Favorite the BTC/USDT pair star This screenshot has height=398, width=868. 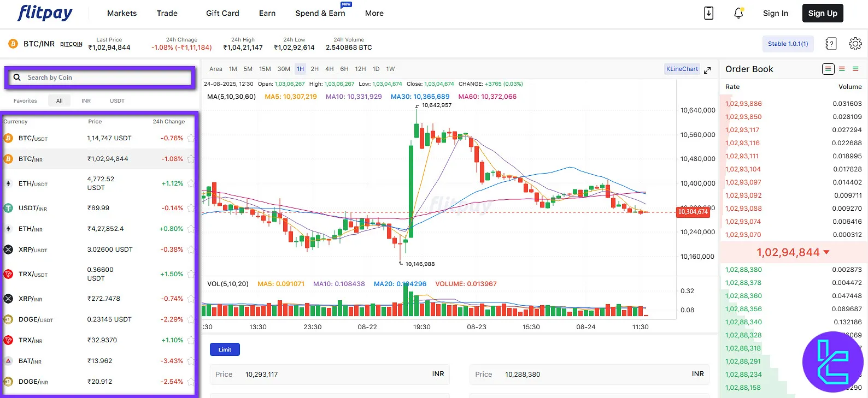[x=190, y=138]
